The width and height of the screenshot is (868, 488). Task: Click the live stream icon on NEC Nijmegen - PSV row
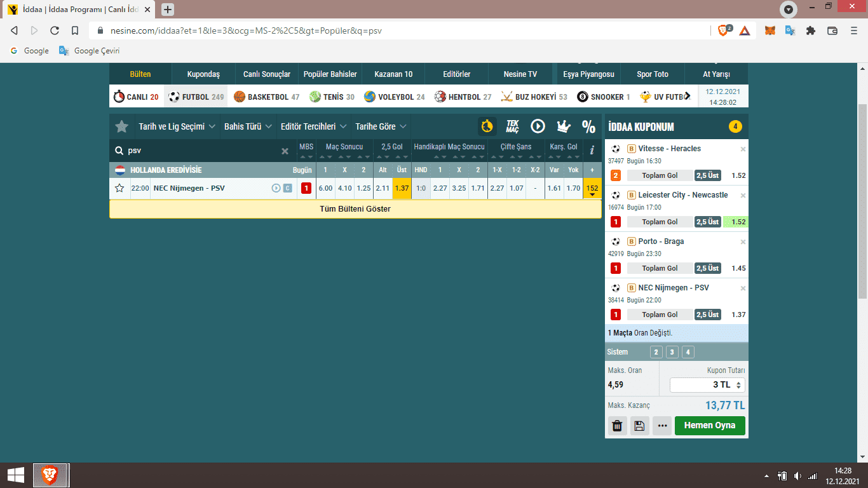click(276, 188)
